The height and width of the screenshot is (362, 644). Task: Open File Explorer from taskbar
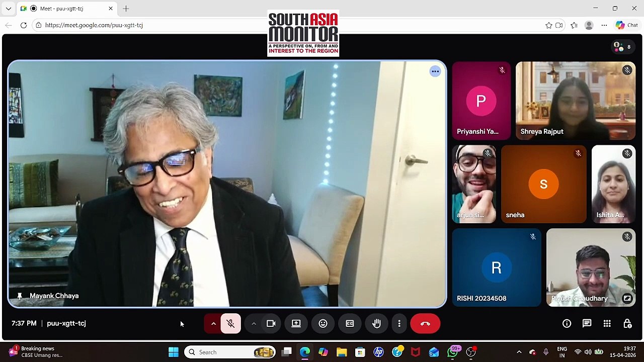(x=342, y=352)
